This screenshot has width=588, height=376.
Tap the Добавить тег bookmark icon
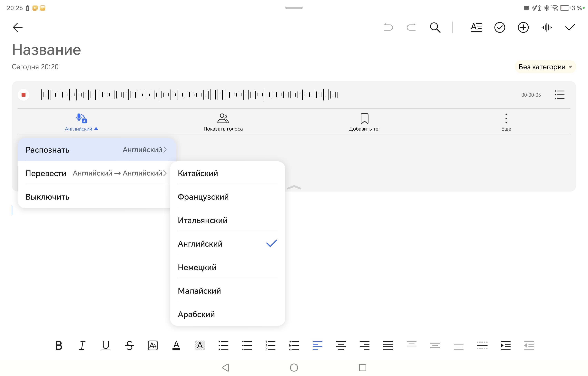coord(364,119)
